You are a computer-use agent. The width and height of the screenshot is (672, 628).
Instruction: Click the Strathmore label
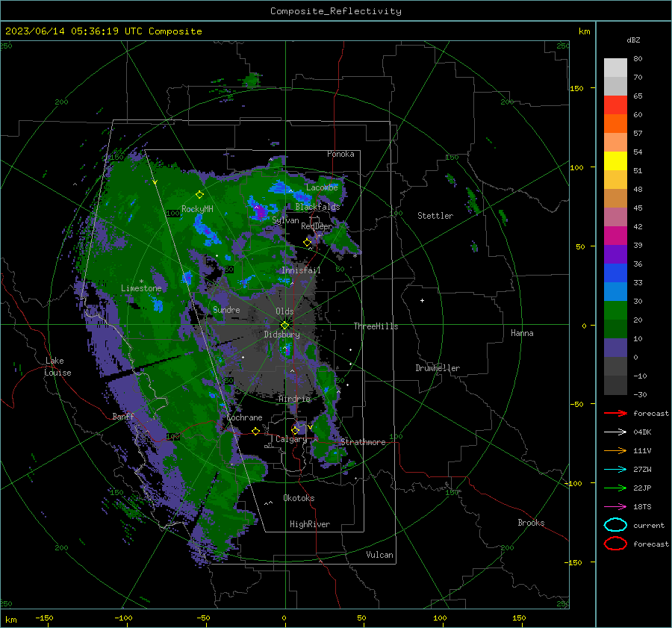coord(363,442)
